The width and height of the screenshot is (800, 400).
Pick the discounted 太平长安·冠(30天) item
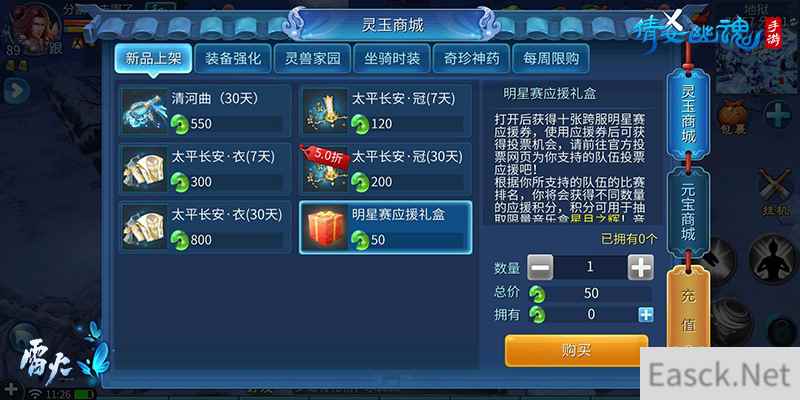pyautogui.click(x=385, y=169)
